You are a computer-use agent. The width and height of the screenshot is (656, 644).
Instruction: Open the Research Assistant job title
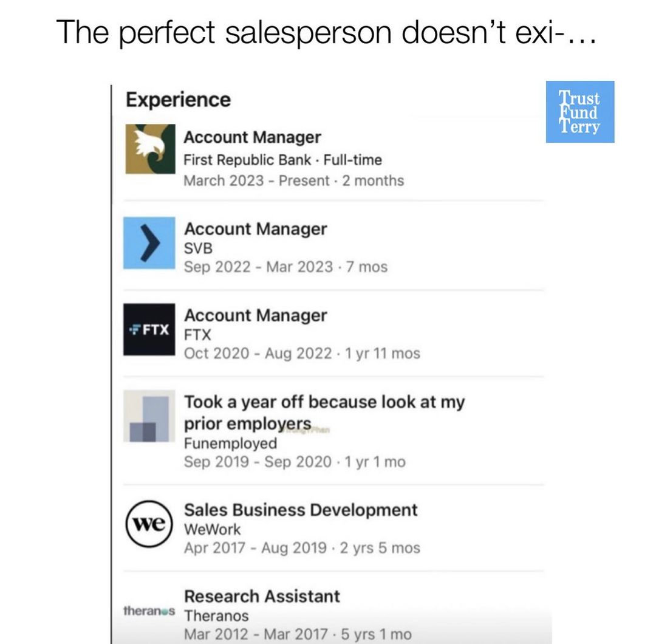[262, 596]
